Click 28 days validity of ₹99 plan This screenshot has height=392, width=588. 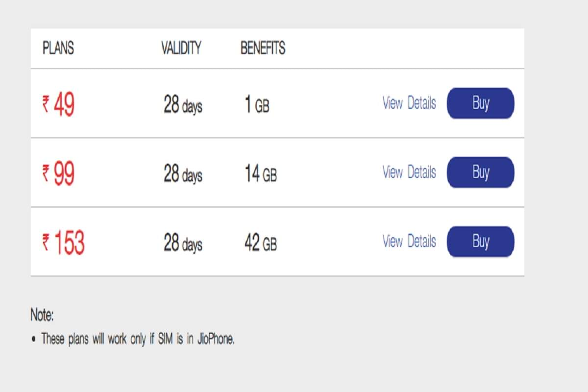(x=183, y=174)
